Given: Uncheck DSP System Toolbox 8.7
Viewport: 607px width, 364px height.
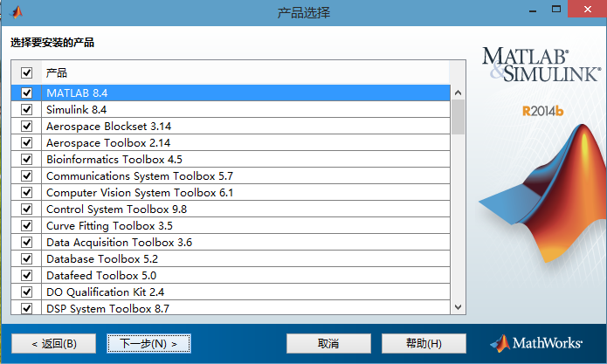Looking at the screenshot, I should tap(26, 308).
